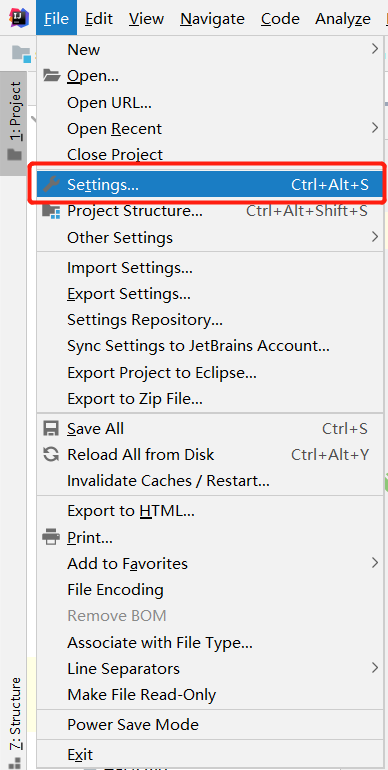The image size is (388, 770).
Task: Choose Export to Zip File
Action: coord(210,398)
